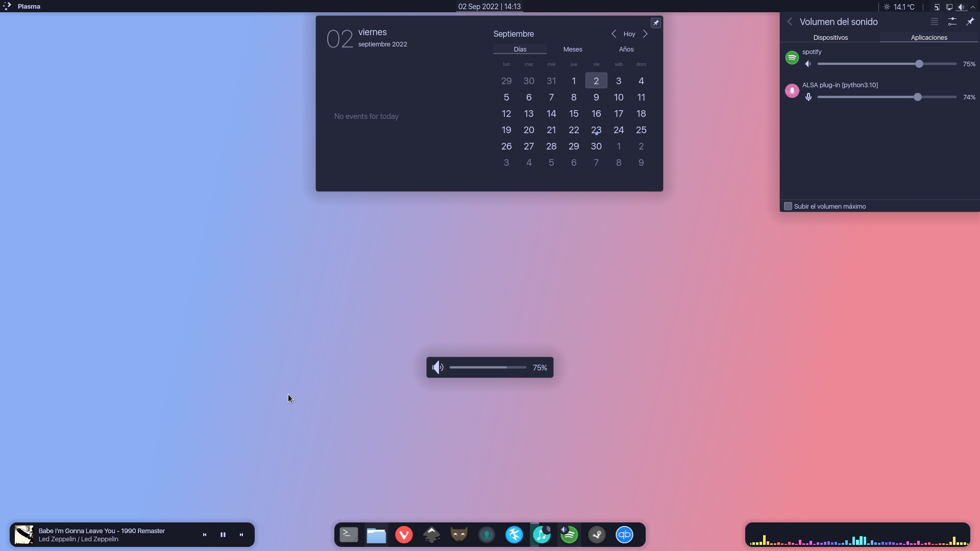Mute the ALSA plug-in microphone

809,97
